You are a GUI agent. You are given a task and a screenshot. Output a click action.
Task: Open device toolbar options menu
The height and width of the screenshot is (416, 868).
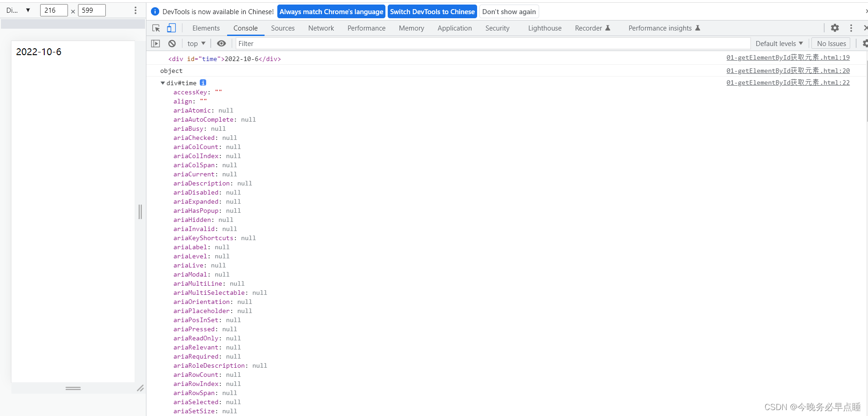pyautogui.click(x=135, y=10)
